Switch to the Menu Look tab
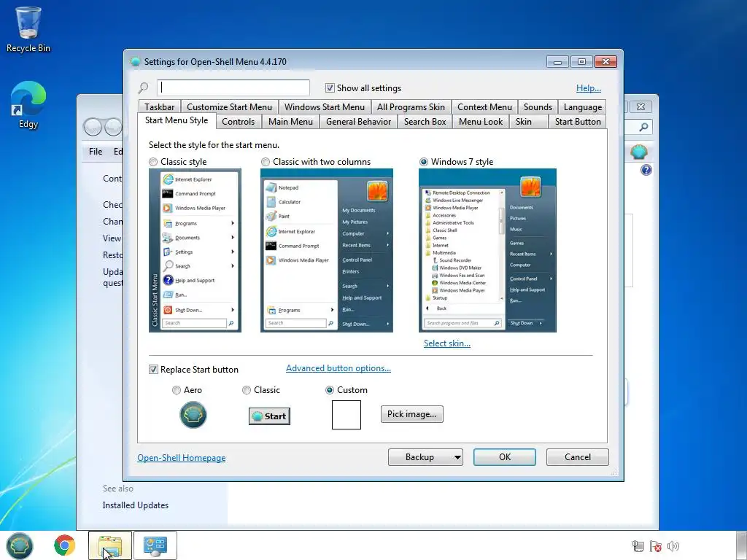 tap(481, 122)
